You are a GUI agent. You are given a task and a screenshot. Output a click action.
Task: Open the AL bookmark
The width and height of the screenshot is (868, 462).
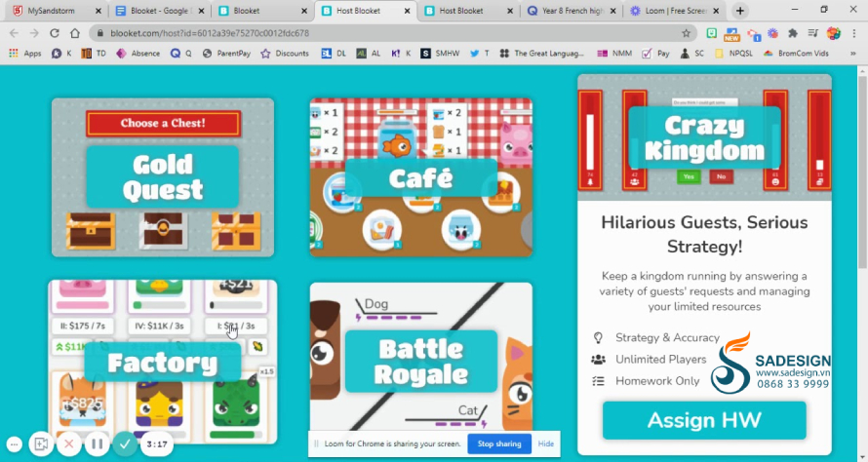tap(368, 53)
